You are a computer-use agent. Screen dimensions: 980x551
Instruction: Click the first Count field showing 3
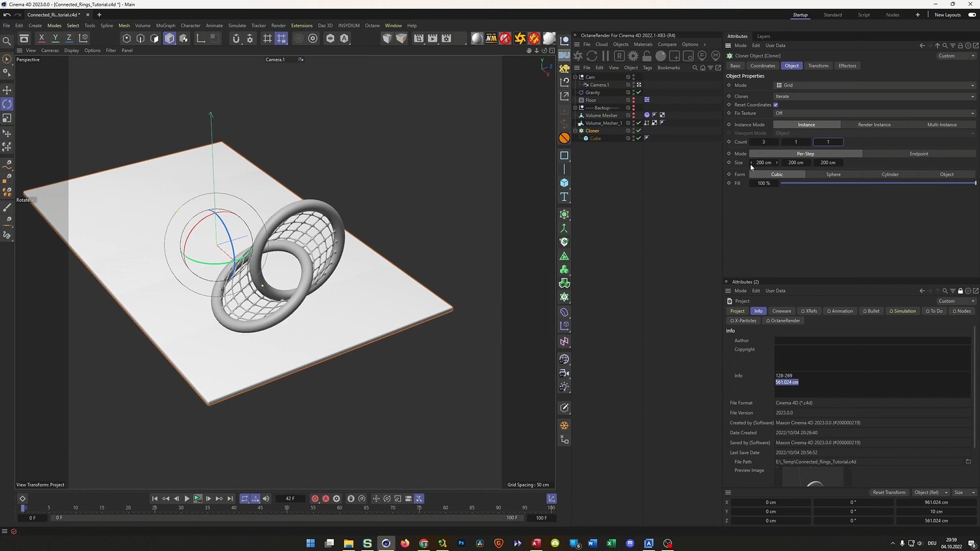pos(764,142)
